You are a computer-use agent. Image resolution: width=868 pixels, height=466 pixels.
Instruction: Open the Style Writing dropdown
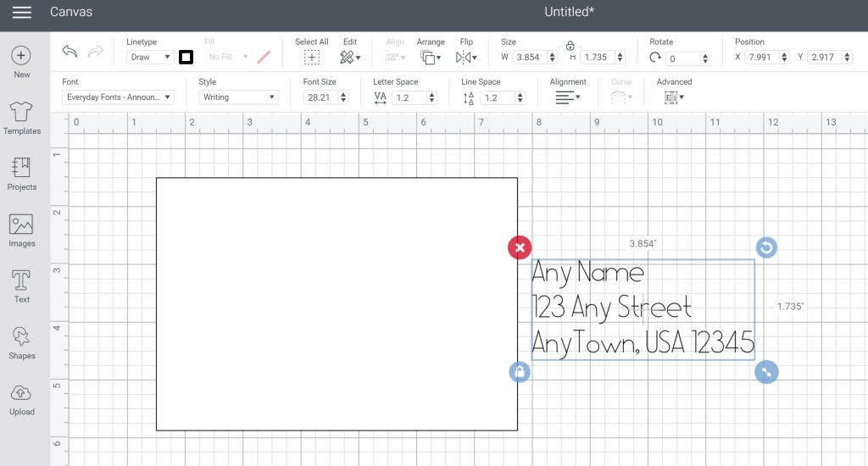(238, 97)
